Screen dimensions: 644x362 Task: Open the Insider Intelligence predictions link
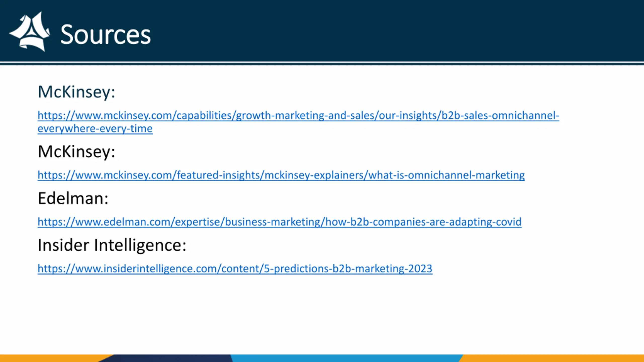coord(235,268)
